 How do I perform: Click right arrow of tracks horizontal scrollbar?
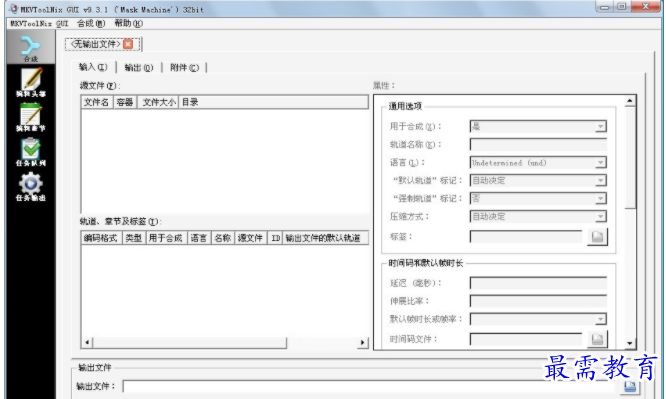[x=362, y=342]
